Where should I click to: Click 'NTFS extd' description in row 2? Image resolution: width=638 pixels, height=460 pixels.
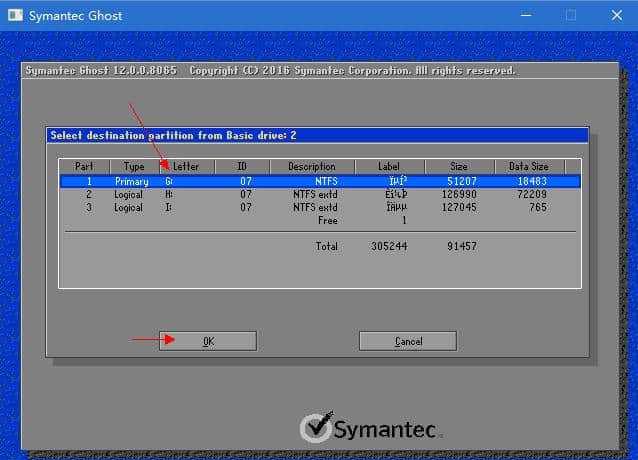pos(315,194)
